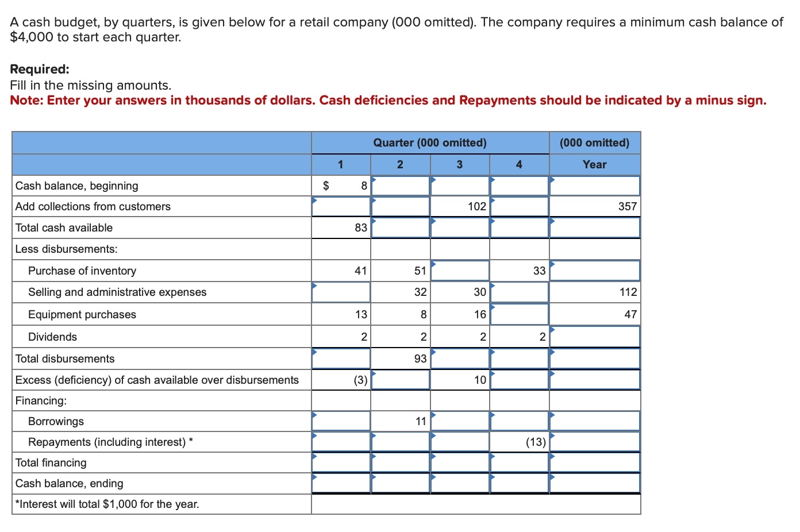Click Quarter 4 total cash available field

520,228
